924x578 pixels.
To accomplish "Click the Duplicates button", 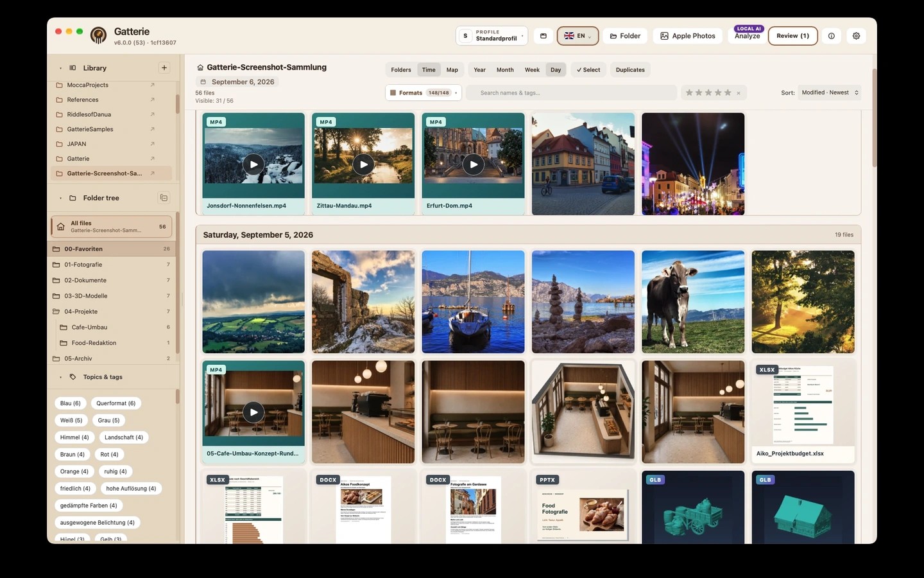I will pos(630,70).
